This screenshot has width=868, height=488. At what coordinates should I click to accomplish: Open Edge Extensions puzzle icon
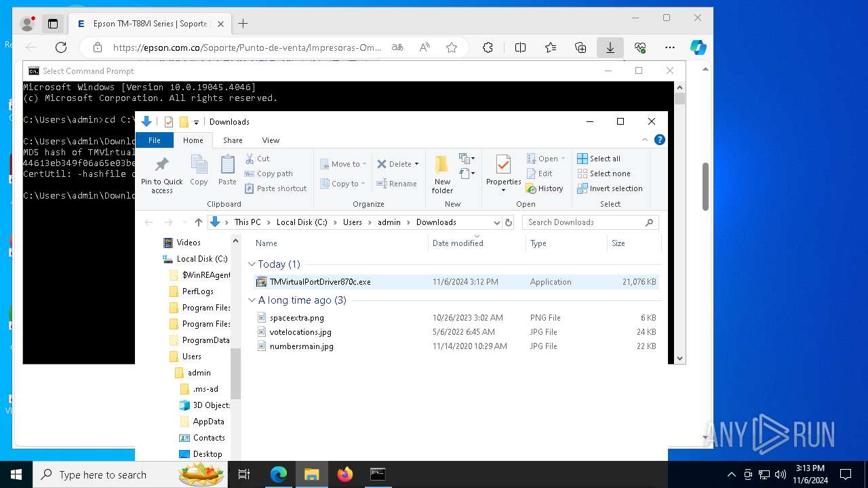488,47
